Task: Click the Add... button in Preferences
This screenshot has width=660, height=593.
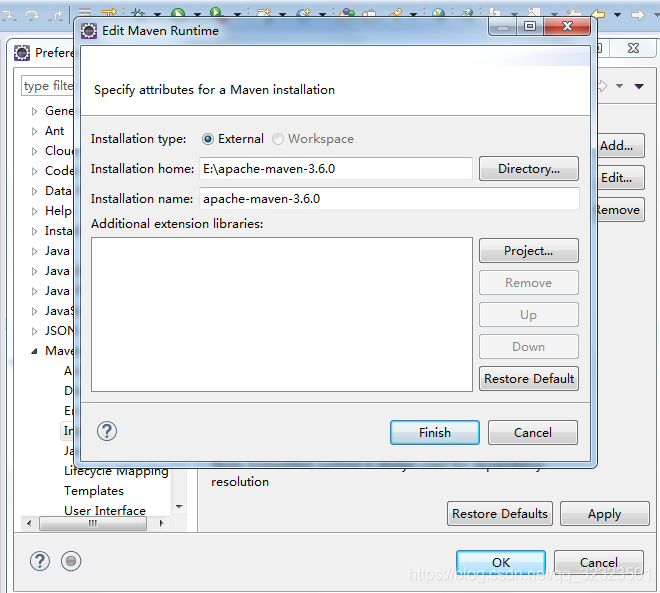Action: click(621, 146)
